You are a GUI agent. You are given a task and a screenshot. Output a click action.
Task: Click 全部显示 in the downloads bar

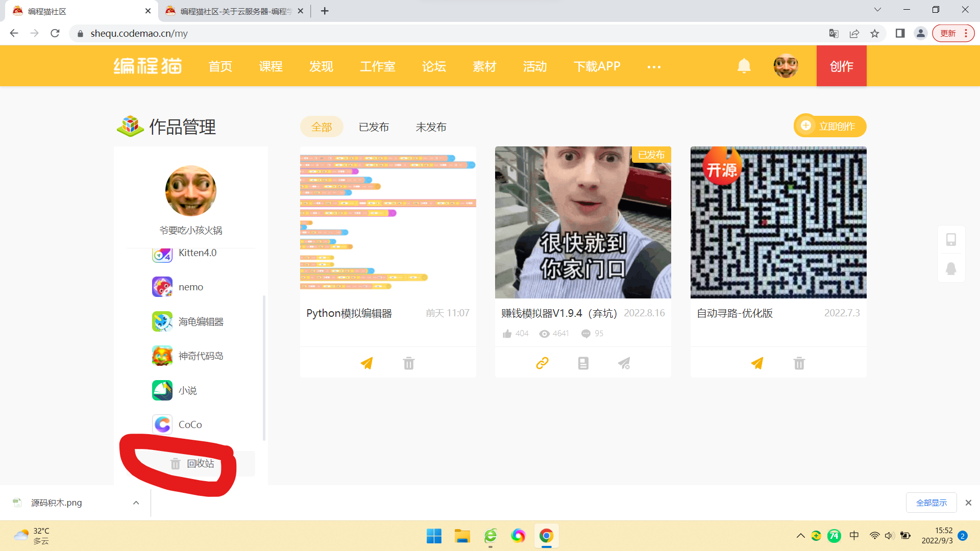(x=932, y=503)
